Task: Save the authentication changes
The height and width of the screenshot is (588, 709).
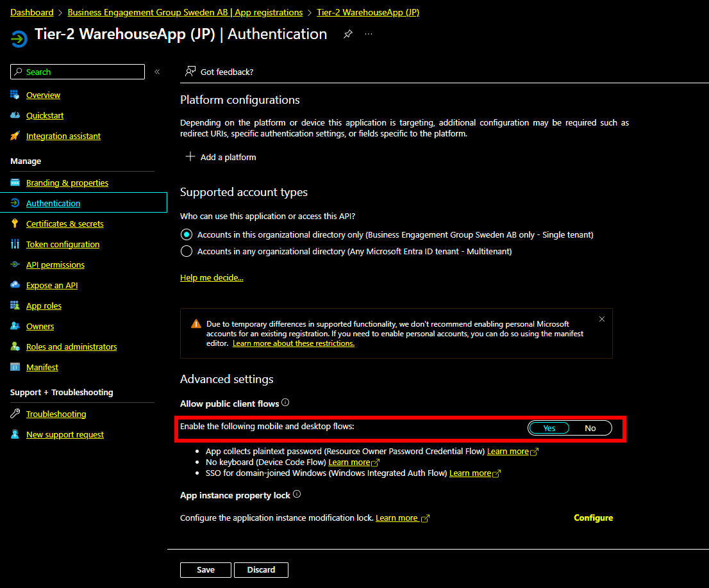Action: click(x=205, y=569)
